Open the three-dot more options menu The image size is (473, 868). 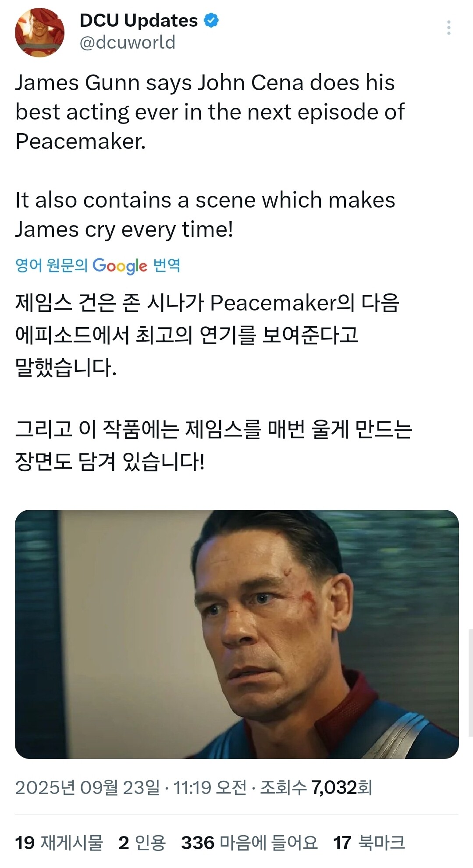[448, 28]
